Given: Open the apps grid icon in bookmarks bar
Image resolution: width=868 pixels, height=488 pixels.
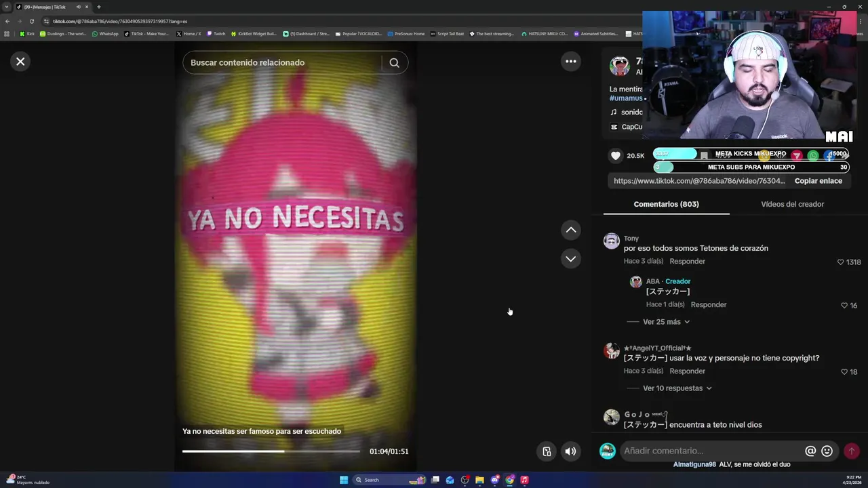Looking at the screenshot, I should 7,34.
